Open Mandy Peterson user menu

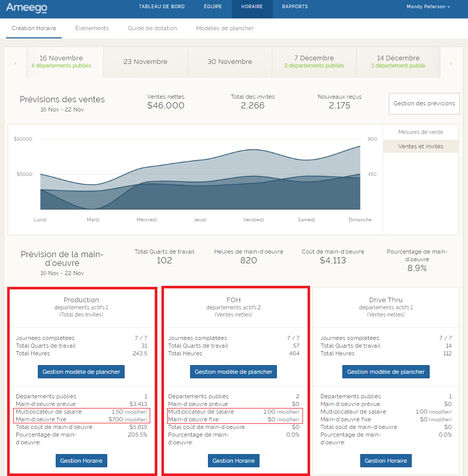(428, 7)
